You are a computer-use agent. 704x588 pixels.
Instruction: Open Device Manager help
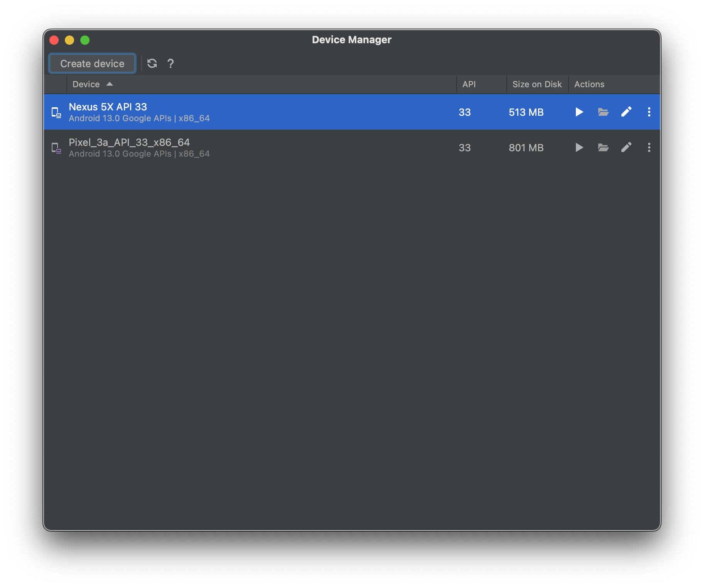coord(171,64)
